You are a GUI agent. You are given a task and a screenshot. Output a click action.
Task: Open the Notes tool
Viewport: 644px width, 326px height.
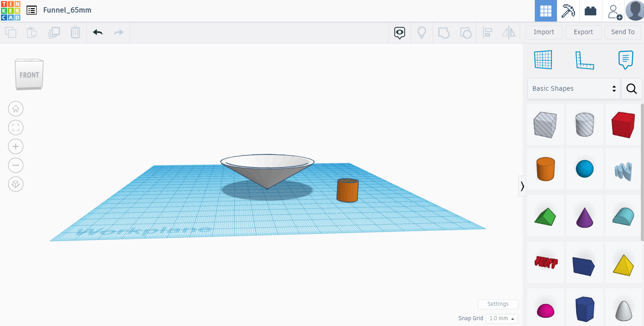click(626, 60)
